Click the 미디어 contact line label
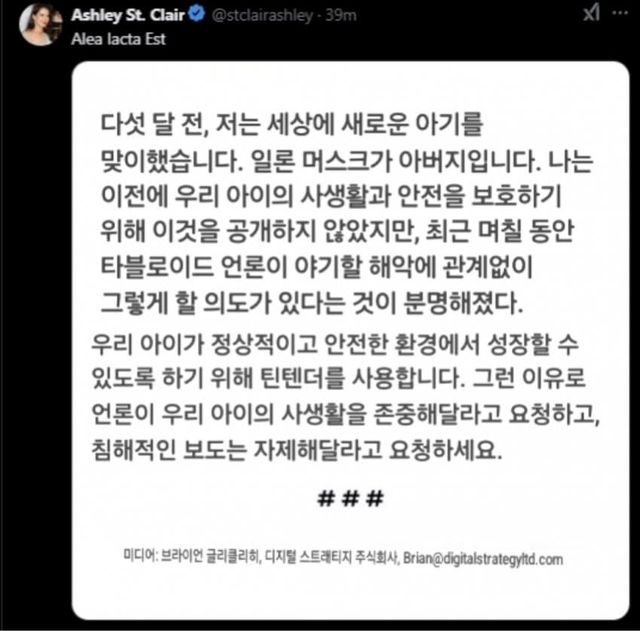640x631 pixels. click(139, 557)
